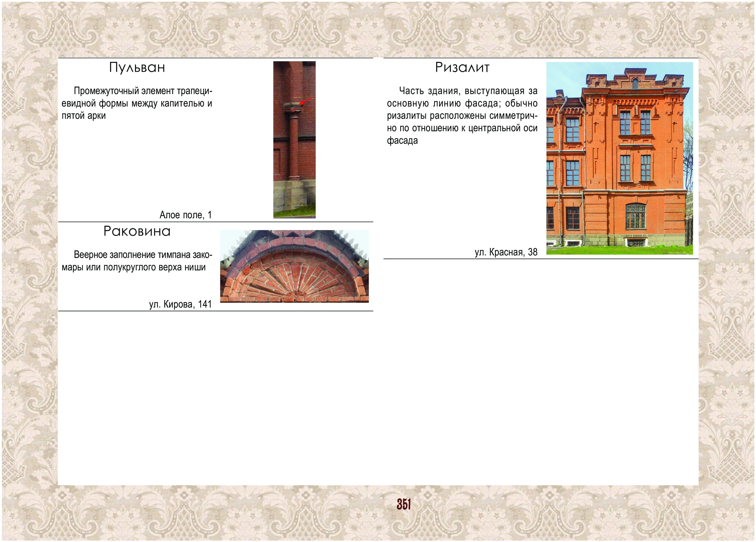The image size is (756, 542).
Task: Click the Алое поле, 1 caption
Action: pos(185,215)
